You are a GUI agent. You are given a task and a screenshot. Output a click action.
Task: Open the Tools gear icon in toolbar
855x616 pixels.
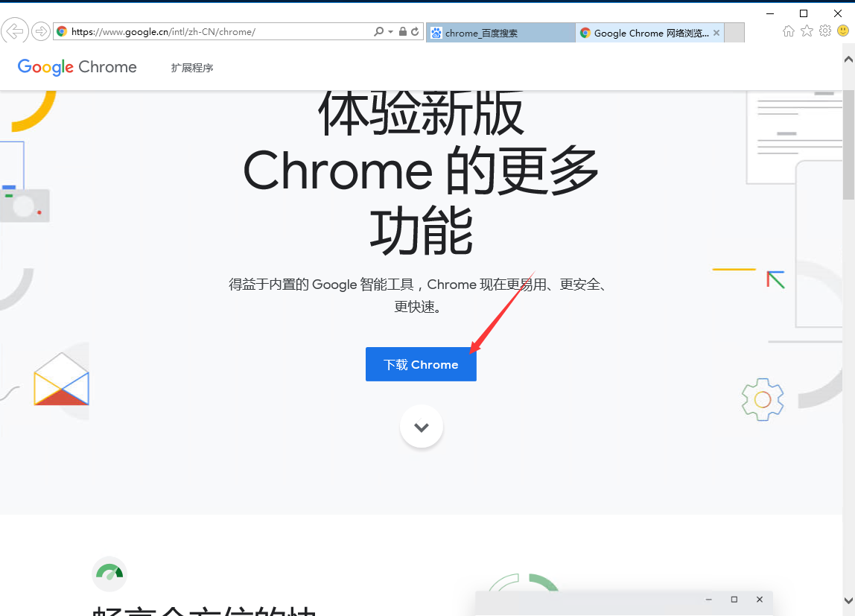click(x=825, y=31)
